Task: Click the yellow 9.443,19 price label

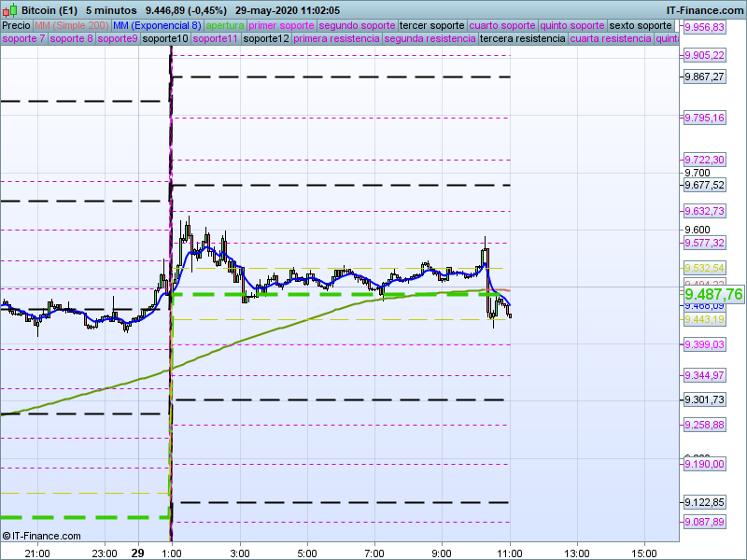Action: pyautogui.click(x=704, y=319)
